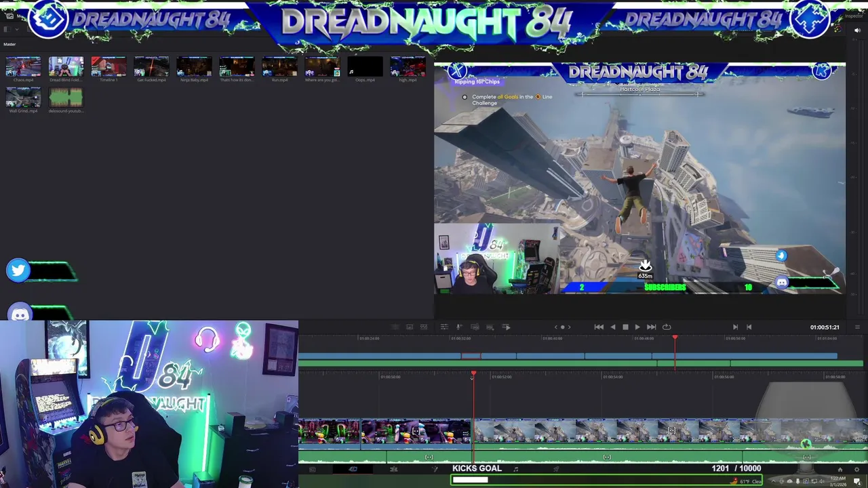Click the timecode display 01:00:51:21
The image size is (868, 488).
(825, 327)
